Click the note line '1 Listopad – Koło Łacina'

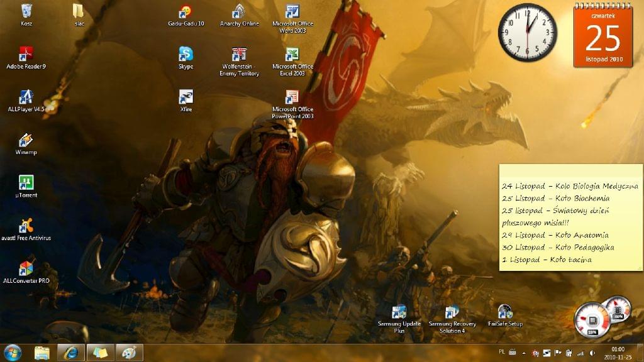click(x=547, y=260)
